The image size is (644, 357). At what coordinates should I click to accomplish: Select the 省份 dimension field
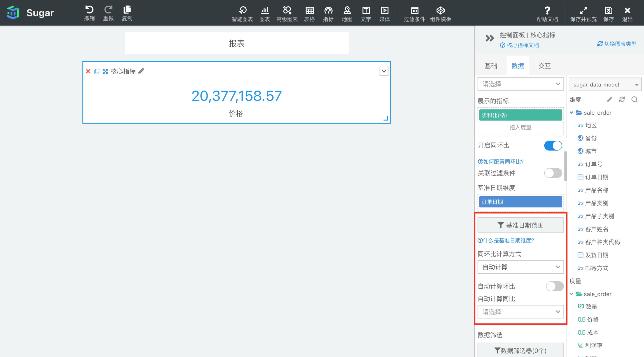click(x=587, y=138)
